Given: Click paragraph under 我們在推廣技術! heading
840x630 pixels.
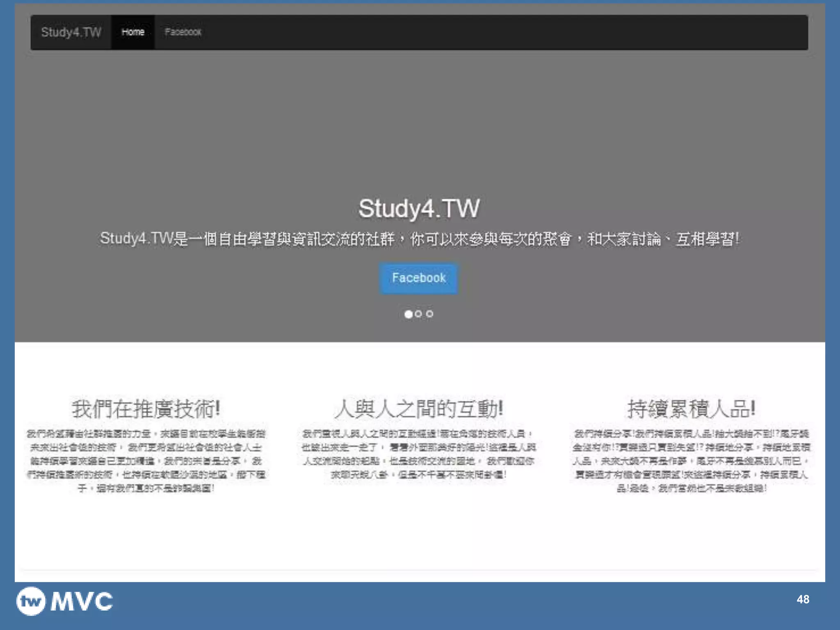Looking at the screenshot, I should point(146,461).
